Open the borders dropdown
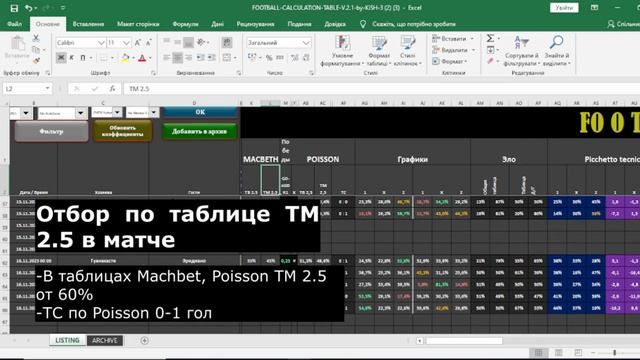Image resolution: width=640 pixels, height=360 pixels. [x=112, y=58]
